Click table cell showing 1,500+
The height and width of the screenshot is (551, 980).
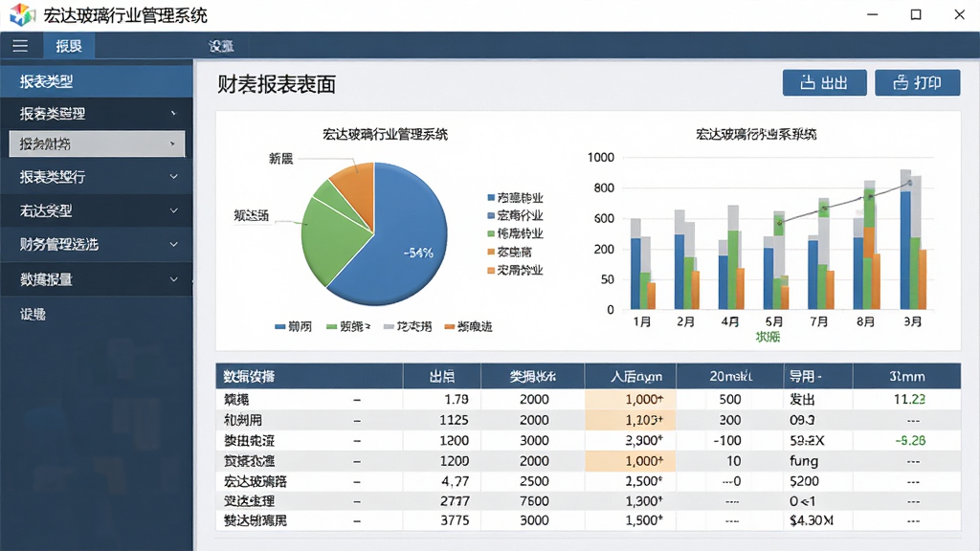pos(644,520)
